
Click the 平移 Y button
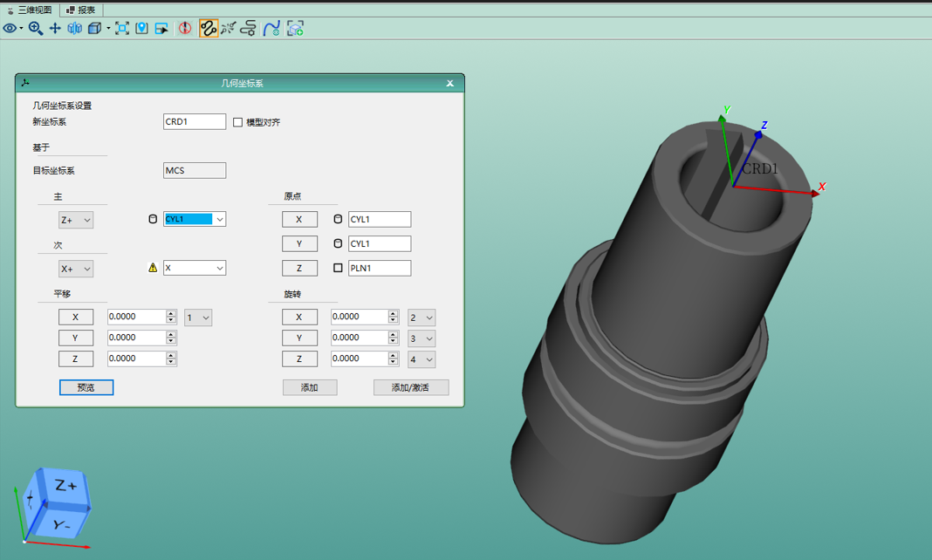click(x=76, y=338)
